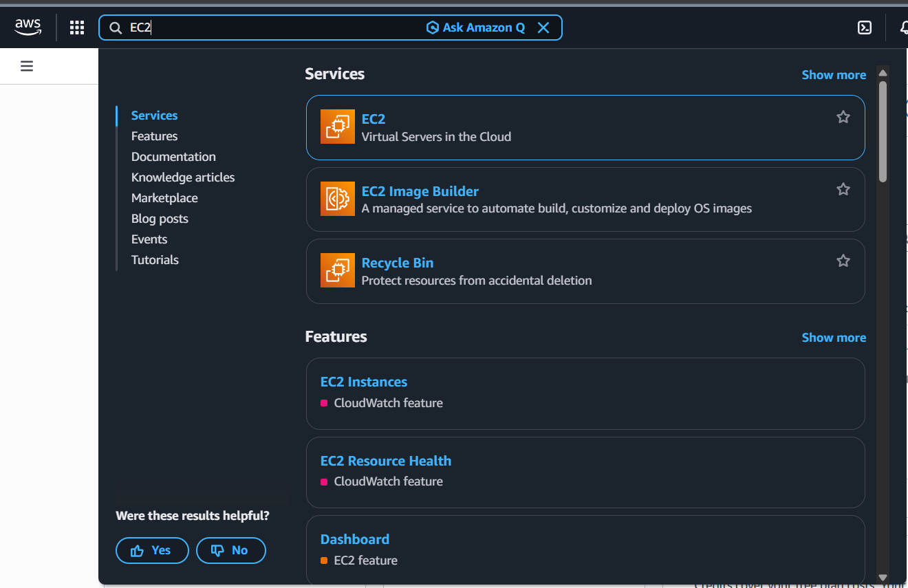This screenshot has height=588, width=908.
Task: Clear the search with the X icon
Action: pos(543,28)
